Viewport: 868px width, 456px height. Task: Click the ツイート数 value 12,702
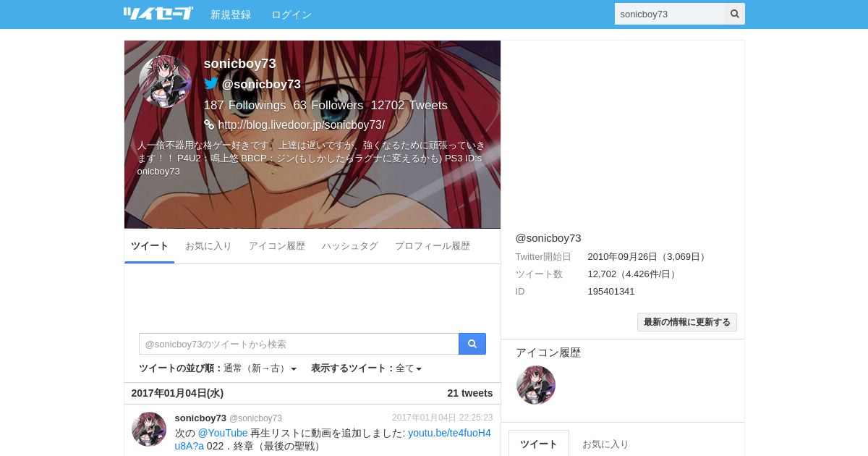[x=633, y=274]
